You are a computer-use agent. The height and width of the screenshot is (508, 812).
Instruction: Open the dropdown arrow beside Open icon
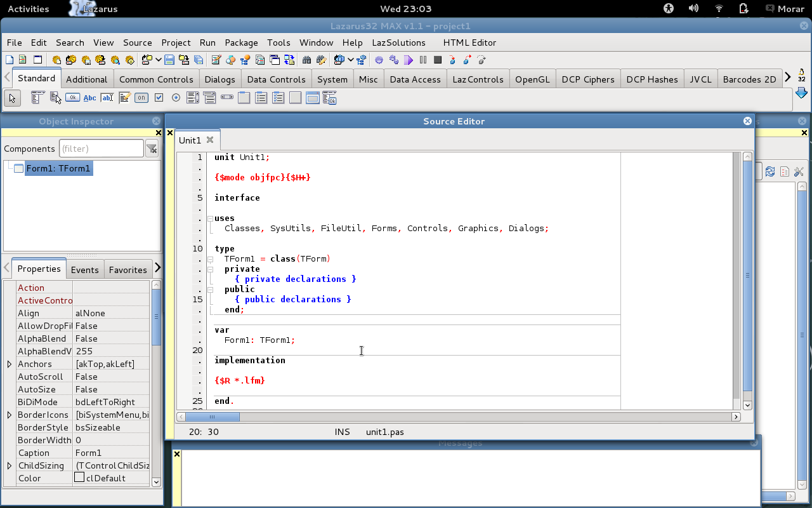(159, 60)
